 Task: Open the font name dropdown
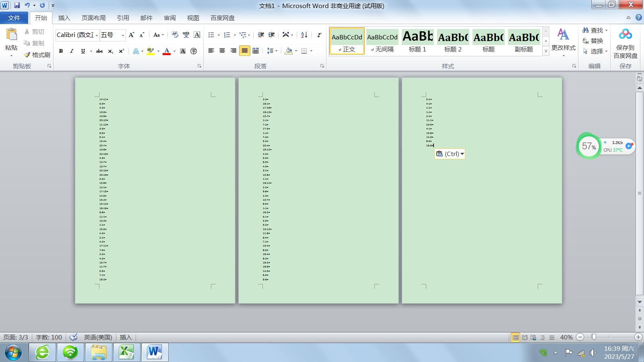click(97, 35)
